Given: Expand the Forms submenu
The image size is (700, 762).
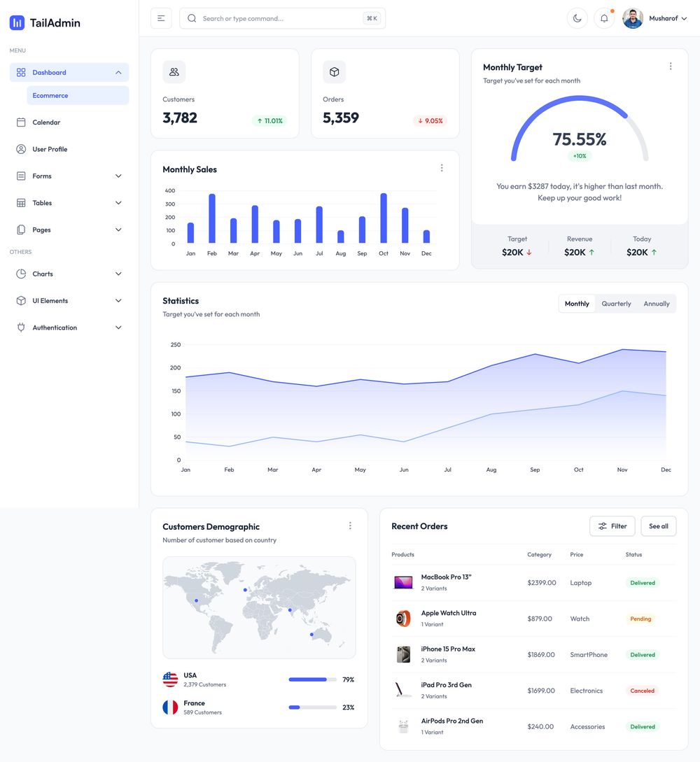Looking at the screenshot, I should click(x=118, y=176).
